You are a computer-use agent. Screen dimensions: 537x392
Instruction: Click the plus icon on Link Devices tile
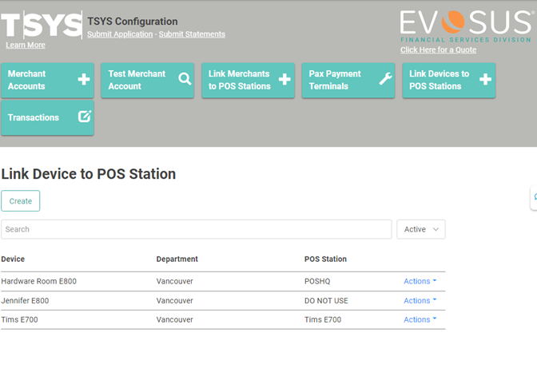click(485, 79)
